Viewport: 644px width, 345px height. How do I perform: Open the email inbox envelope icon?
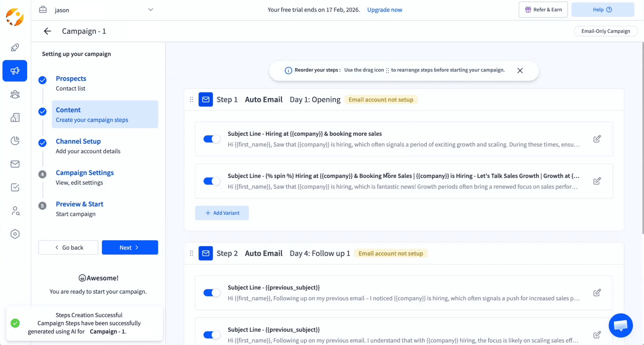tap(15, 164)
